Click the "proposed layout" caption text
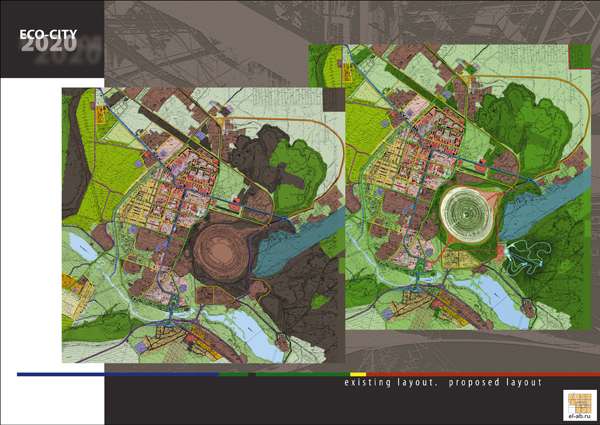Screen dimensions: 600x425 click(x=495, y=383)
